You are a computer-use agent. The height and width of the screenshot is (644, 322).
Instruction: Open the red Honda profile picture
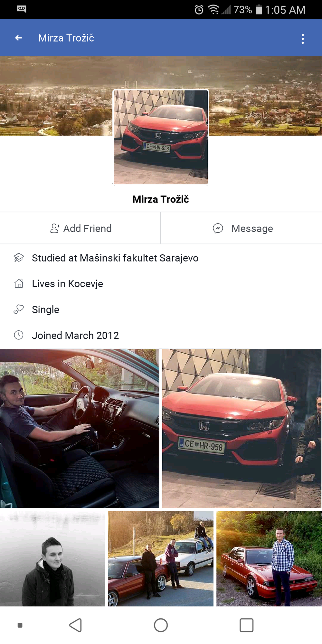tap(161, 137)
